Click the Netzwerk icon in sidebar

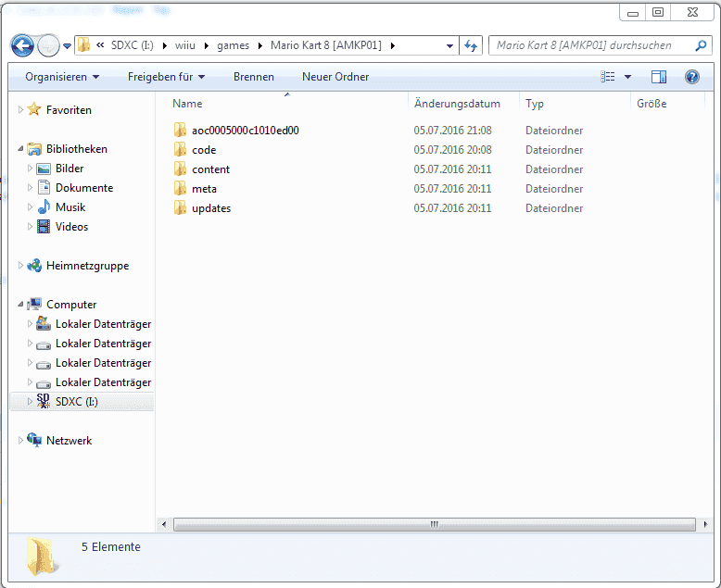pyautogui.click(x=34, y=440)
